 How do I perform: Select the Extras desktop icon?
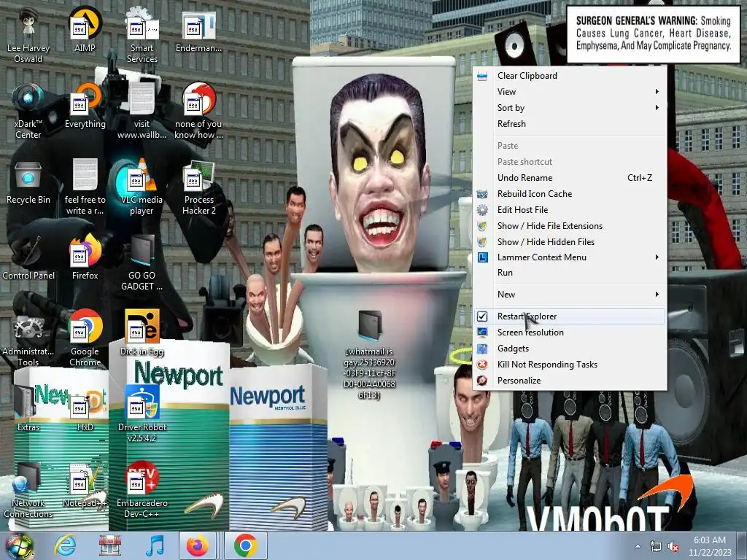pos(28,408)
